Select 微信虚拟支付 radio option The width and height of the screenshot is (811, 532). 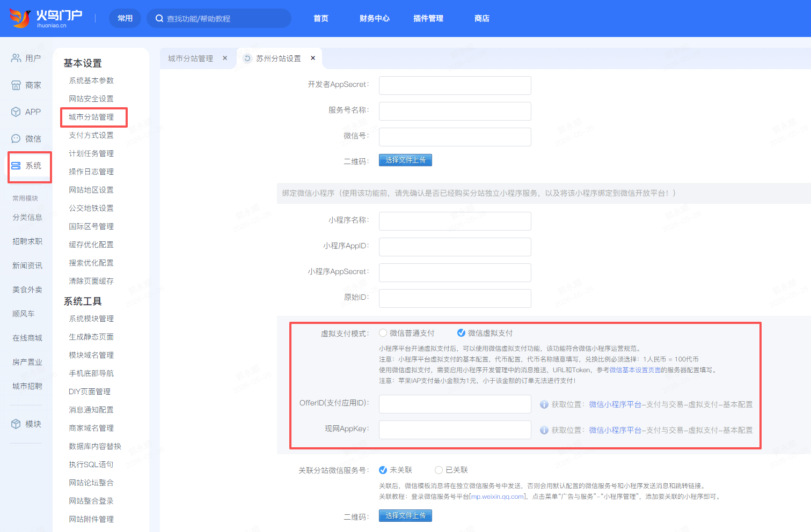click(x=461, y=333)
